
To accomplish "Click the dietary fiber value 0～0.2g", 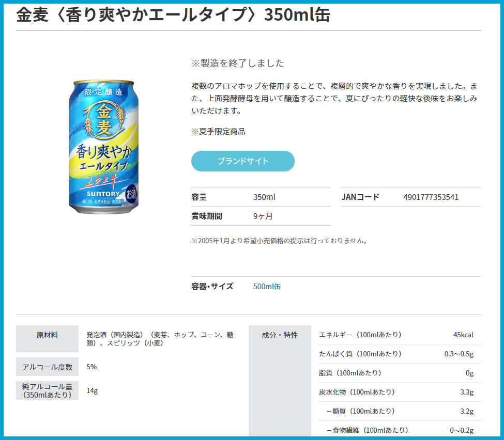I will (x=462, y=430).
